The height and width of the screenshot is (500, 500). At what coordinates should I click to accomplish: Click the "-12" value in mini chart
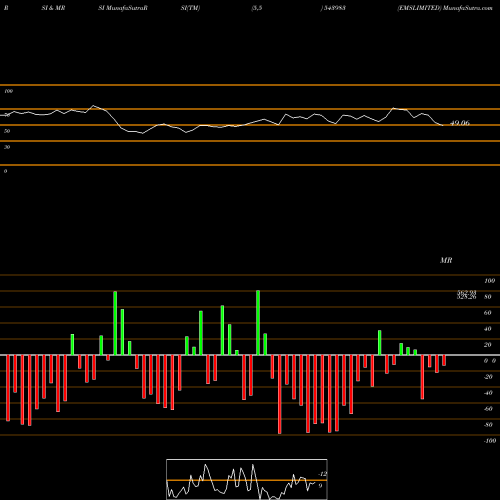[323, 474]
